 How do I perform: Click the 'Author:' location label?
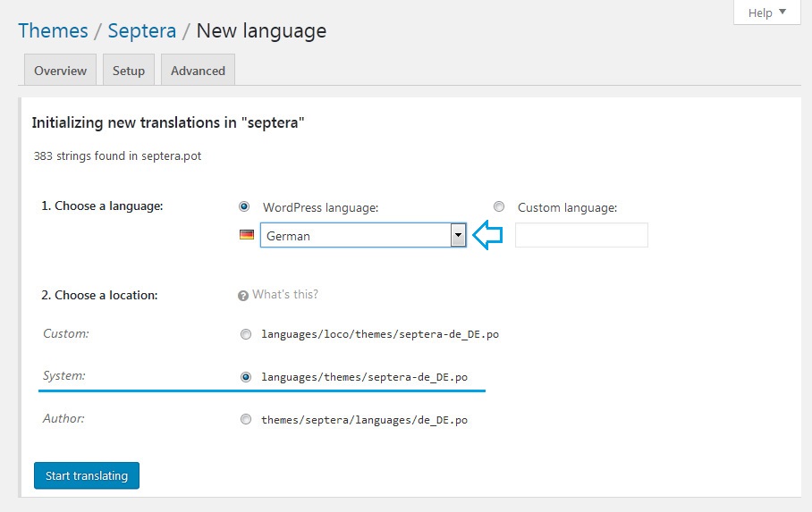tap(63, 418)
